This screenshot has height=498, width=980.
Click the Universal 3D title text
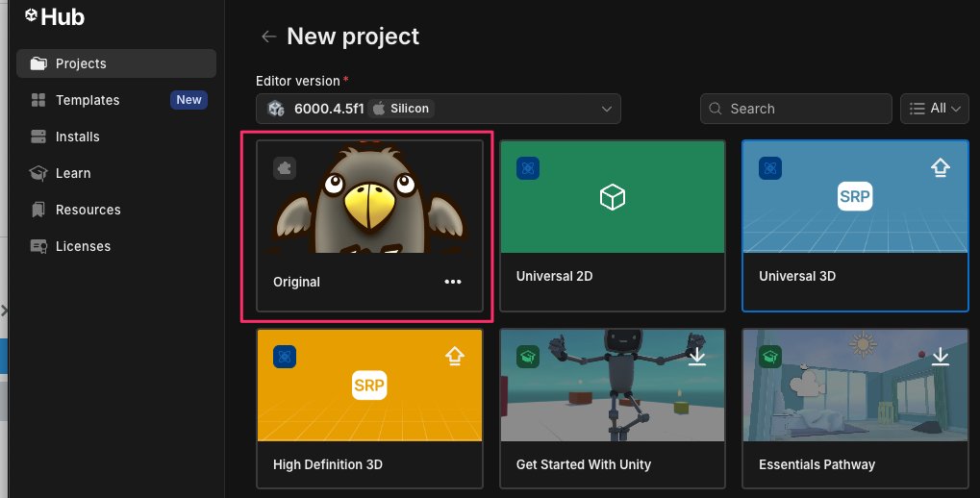[x=797, y=276]
